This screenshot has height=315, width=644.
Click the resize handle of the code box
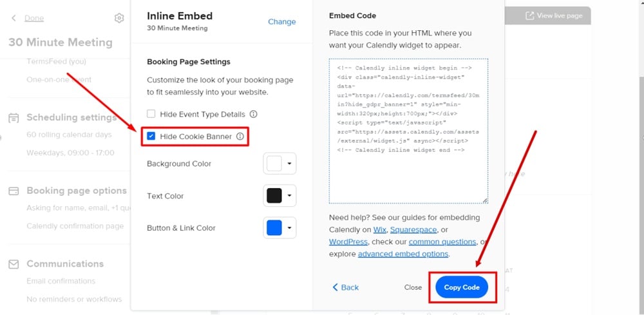coord(485,200)
